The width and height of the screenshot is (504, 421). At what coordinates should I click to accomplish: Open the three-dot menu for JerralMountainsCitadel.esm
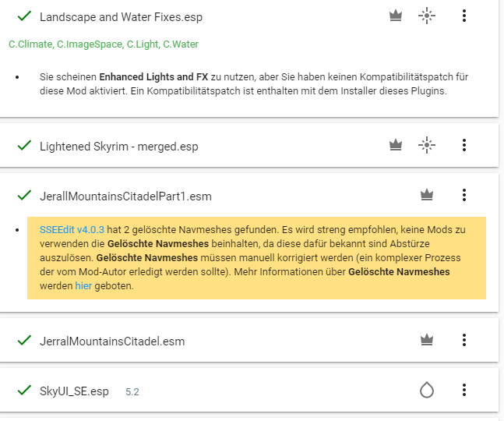(464, 340)
